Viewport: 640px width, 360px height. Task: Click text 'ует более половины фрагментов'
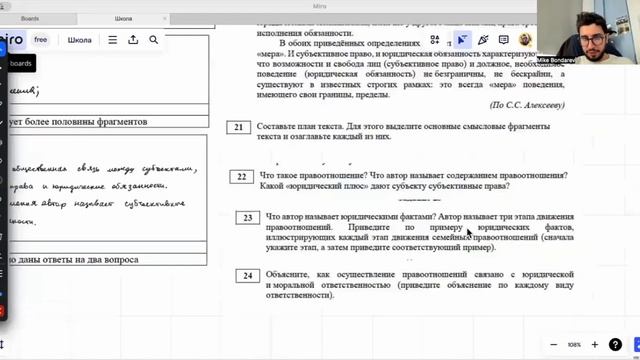pyautogui.click(x=78, y=122)
